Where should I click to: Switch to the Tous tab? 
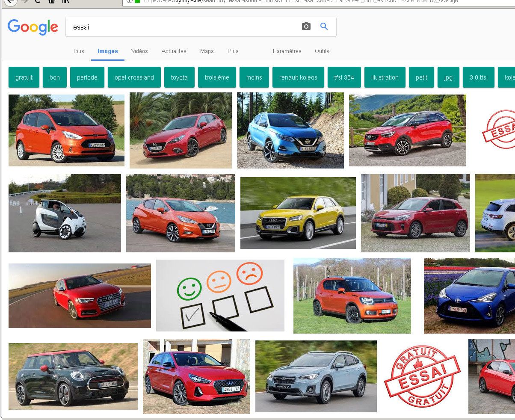point(78,51)
